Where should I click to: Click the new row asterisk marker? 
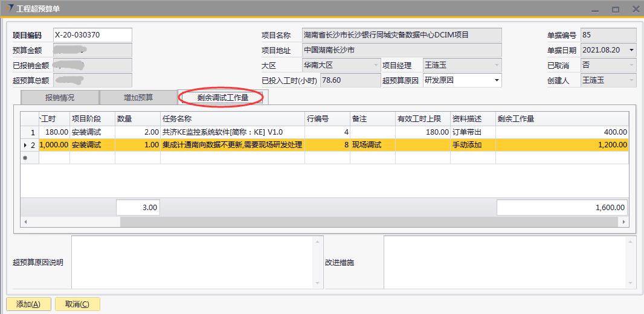[25, 158]
